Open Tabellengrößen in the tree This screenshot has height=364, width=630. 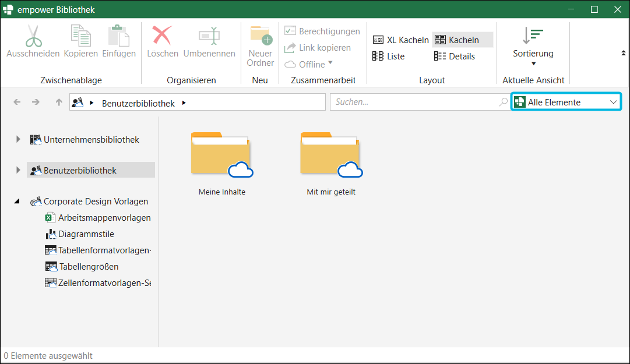[x=82, y=267]
